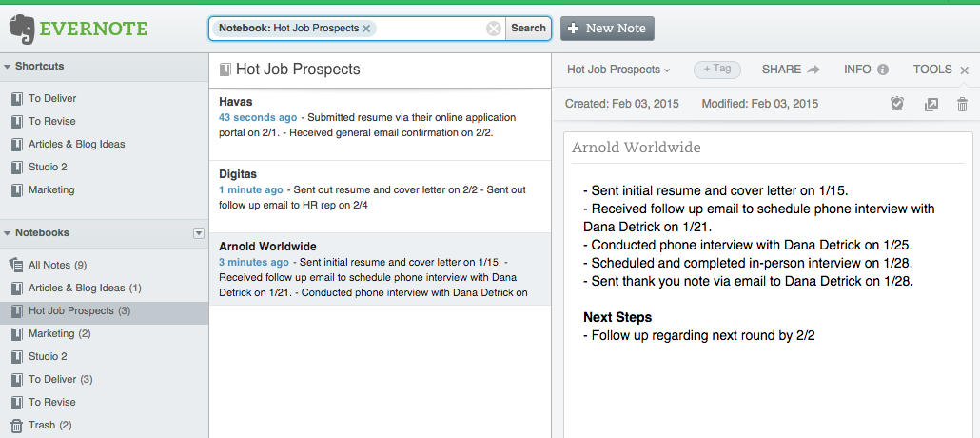Open Hot Job Prospects notebook dropdown in note
This screenshot has width=980, height=438.
618,70
